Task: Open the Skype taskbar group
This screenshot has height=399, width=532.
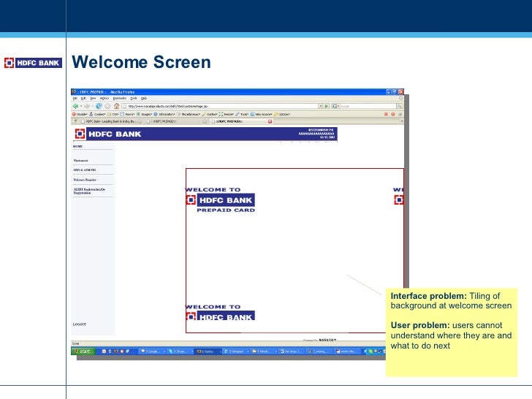Action: point(180,351)
